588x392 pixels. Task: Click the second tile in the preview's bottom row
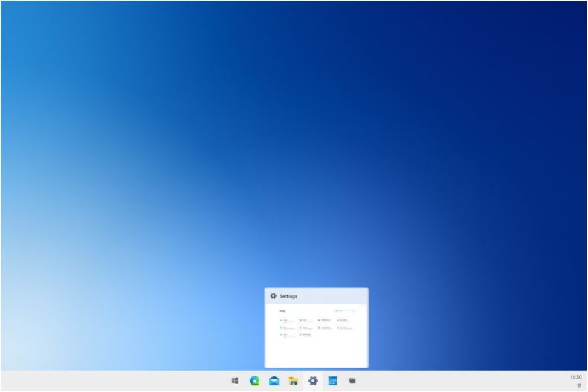(306, 335)
